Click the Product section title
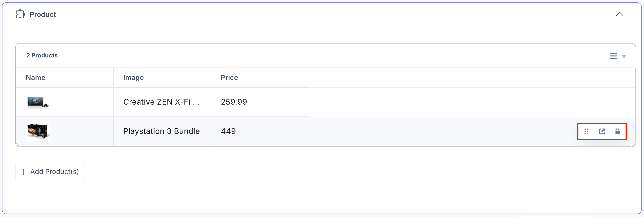Image resolution: width=644 pixels, height=217 pixels. [43, 14]
